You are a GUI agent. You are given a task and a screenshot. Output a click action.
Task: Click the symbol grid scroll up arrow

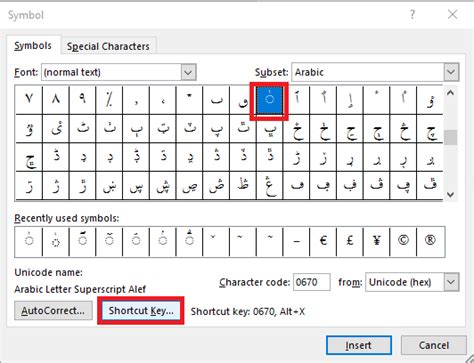coord(450,93)
